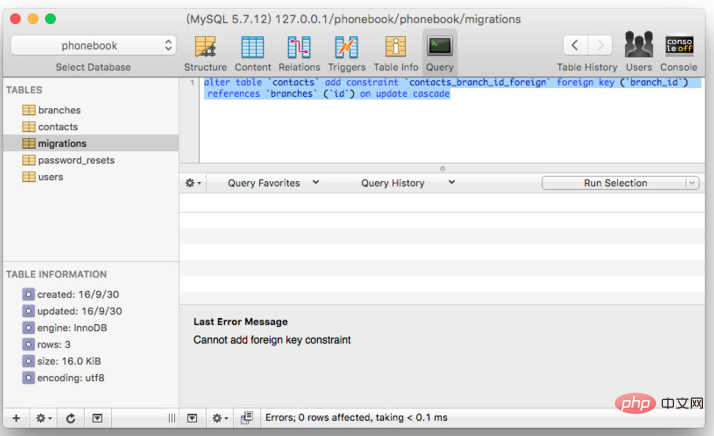Open Select Database phonebook dropdown
The width and height of the screenshot is (714, 436).
point(93,46)
